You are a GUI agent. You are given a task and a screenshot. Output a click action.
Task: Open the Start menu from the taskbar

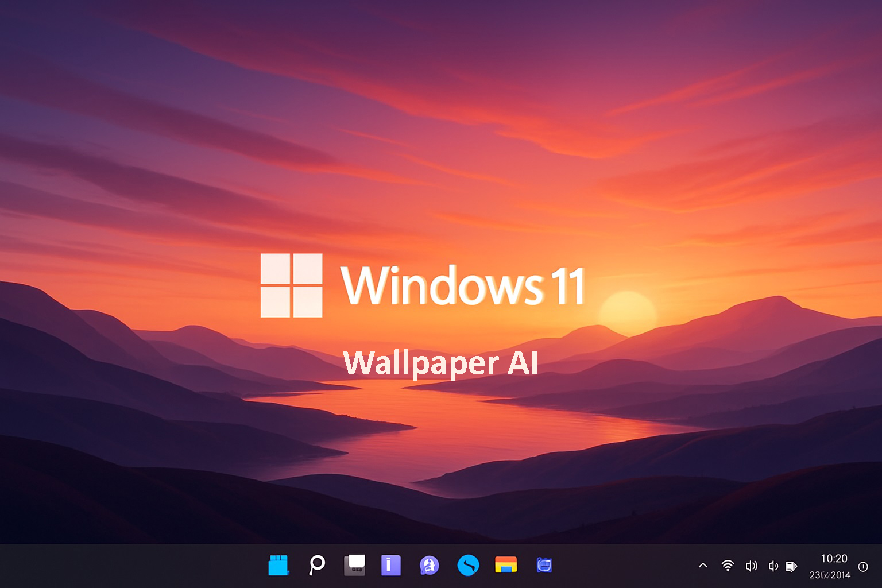pos(279,565)
